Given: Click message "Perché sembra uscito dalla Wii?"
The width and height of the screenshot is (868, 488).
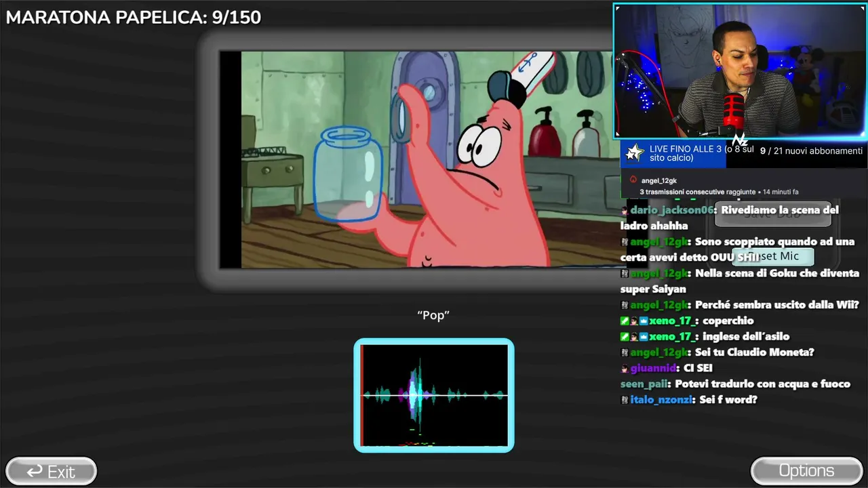Looking at the screenshot, I should pos(777,305).
